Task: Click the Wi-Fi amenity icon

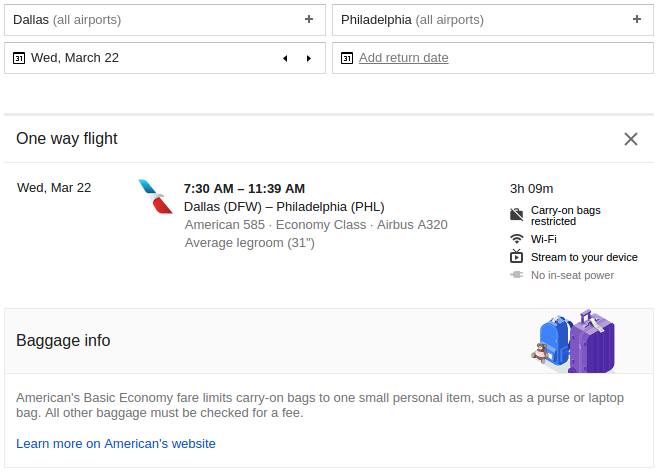Action: coord(517,239)
